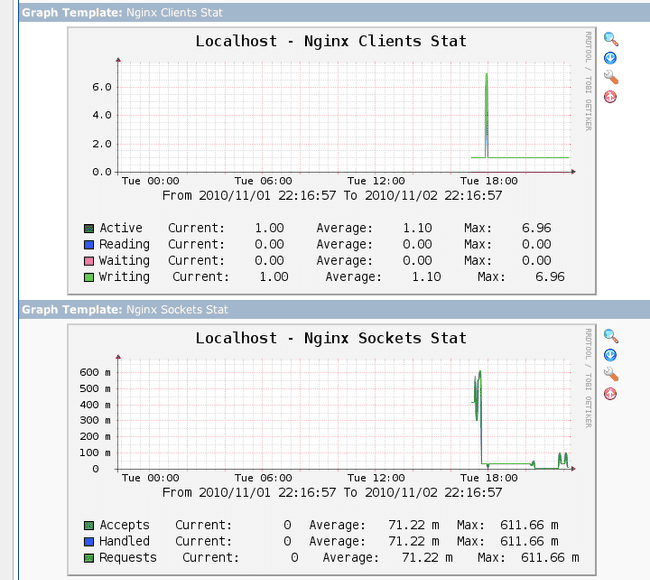Click the Writing legend green swatch
650x580 pixels.
click(x=89, y=277)
